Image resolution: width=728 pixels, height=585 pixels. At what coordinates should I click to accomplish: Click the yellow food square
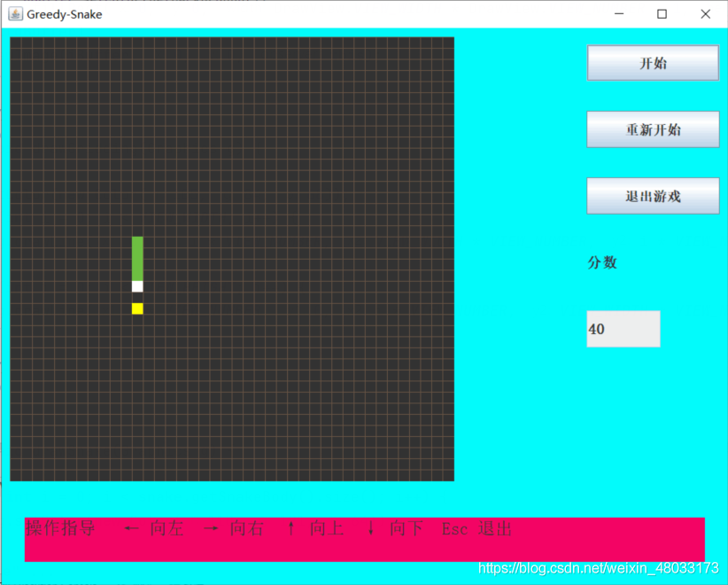pyautogui.click(x=137, y=308)
